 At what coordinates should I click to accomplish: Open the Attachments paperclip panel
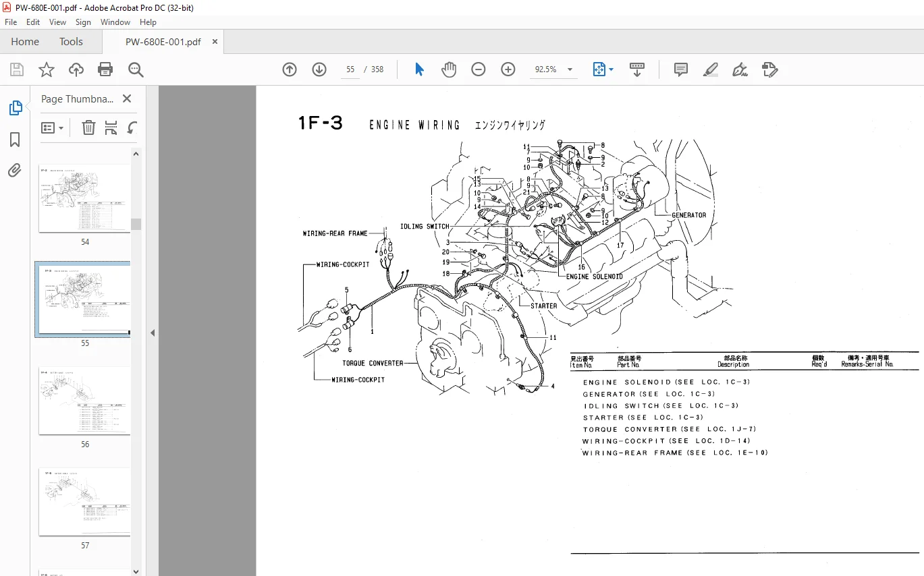(x=15, y=170)
